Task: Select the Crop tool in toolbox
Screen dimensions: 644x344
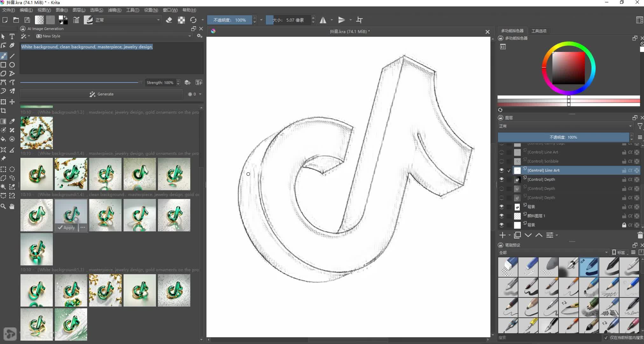Action: coord(3,111)
